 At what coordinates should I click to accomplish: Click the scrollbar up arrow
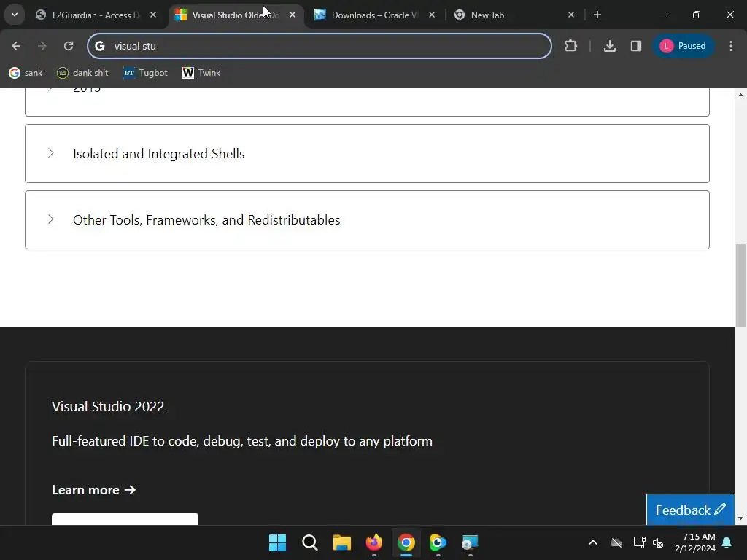740,95
